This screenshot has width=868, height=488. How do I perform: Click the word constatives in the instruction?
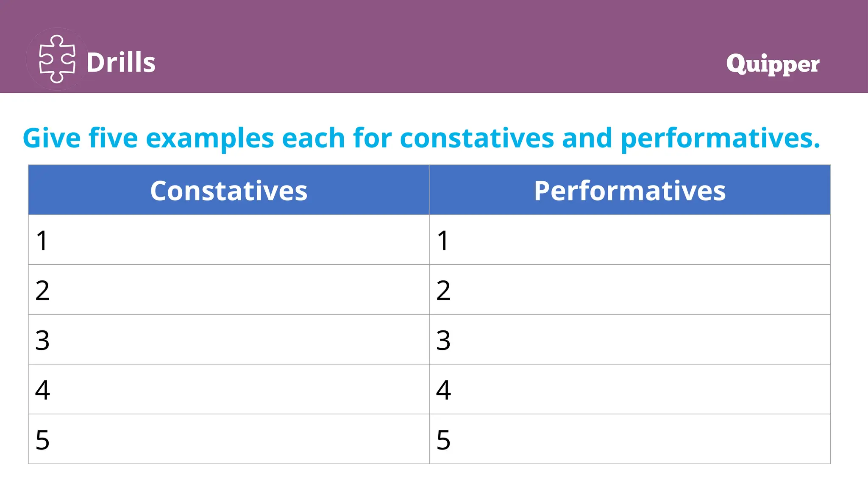tap(476, 138)
